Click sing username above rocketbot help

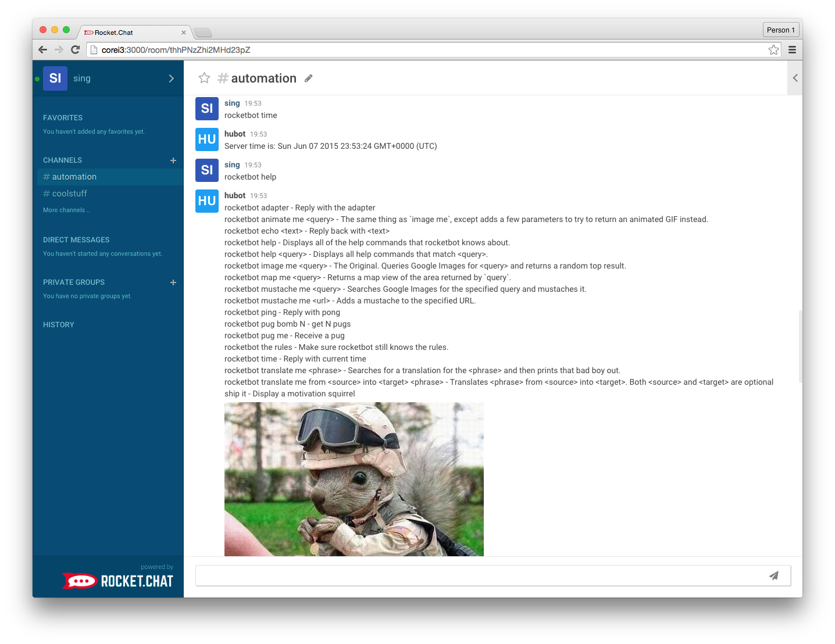pyautogui.click(x=232, y=165)
